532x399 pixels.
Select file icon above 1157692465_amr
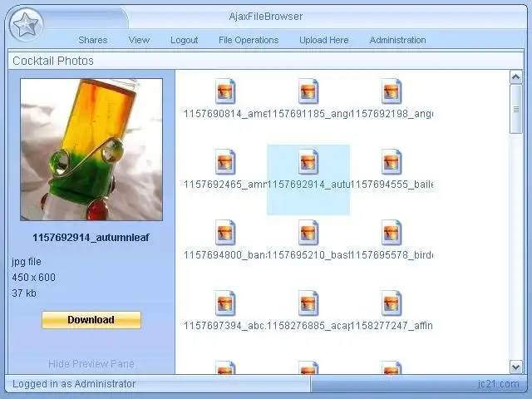point(225,162)
